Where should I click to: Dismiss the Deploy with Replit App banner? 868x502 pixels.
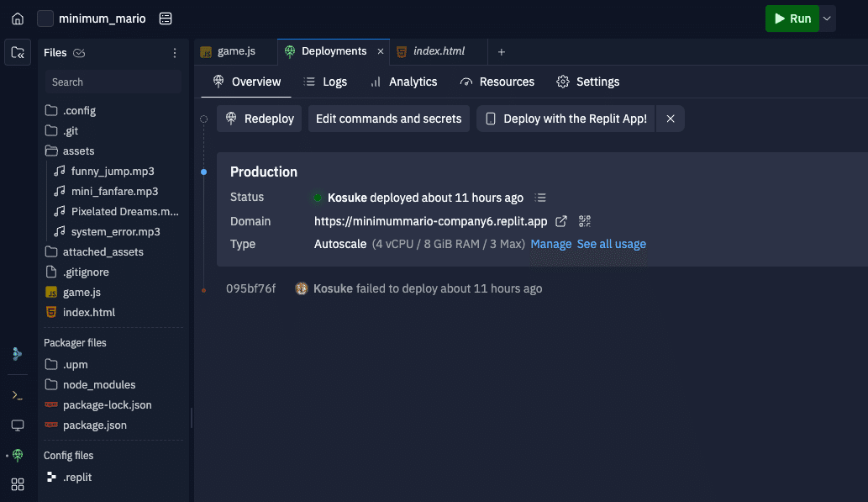671,119
